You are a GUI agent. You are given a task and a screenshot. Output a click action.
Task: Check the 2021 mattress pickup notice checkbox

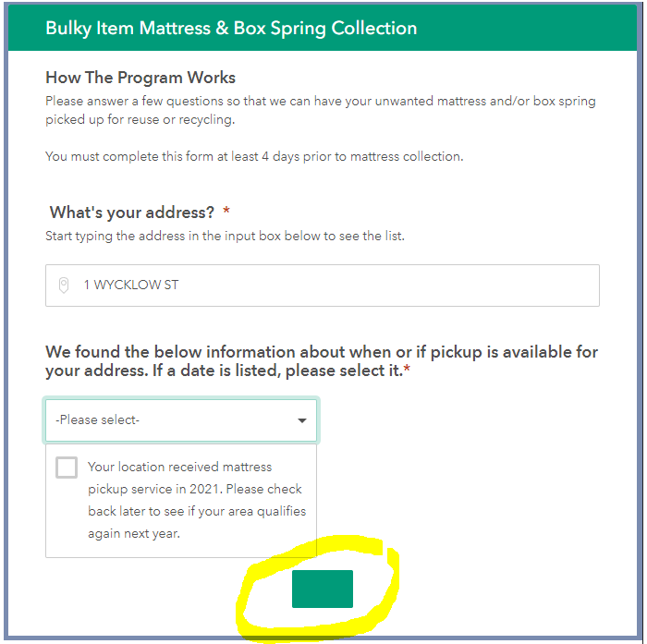(x=67, y=468)
